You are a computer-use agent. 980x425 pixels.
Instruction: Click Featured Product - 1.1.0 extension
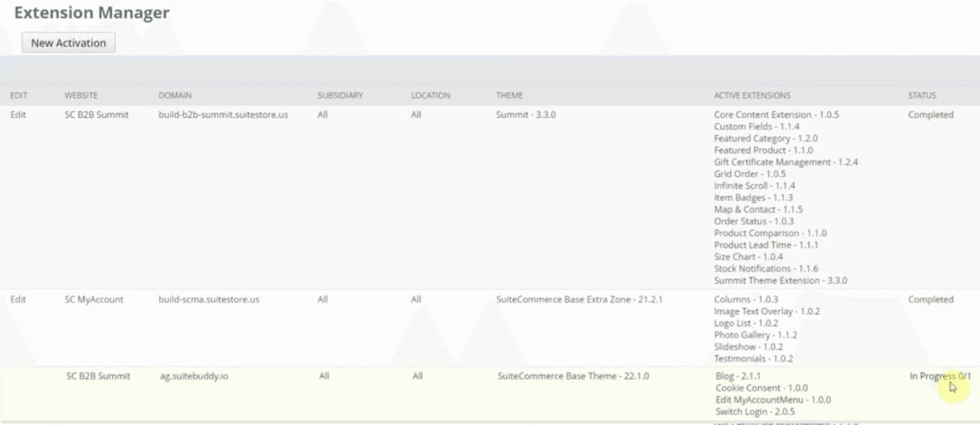764,150
